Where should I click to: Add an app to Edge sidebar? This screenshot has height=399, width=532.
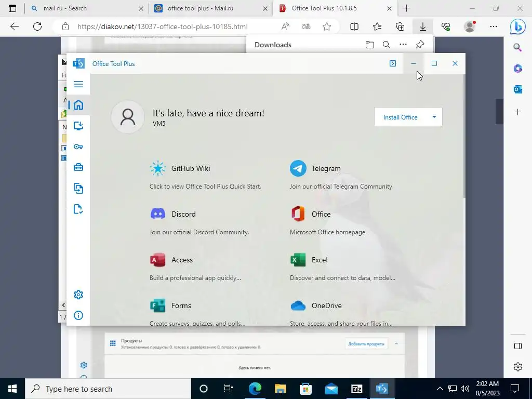coord(518,112)
